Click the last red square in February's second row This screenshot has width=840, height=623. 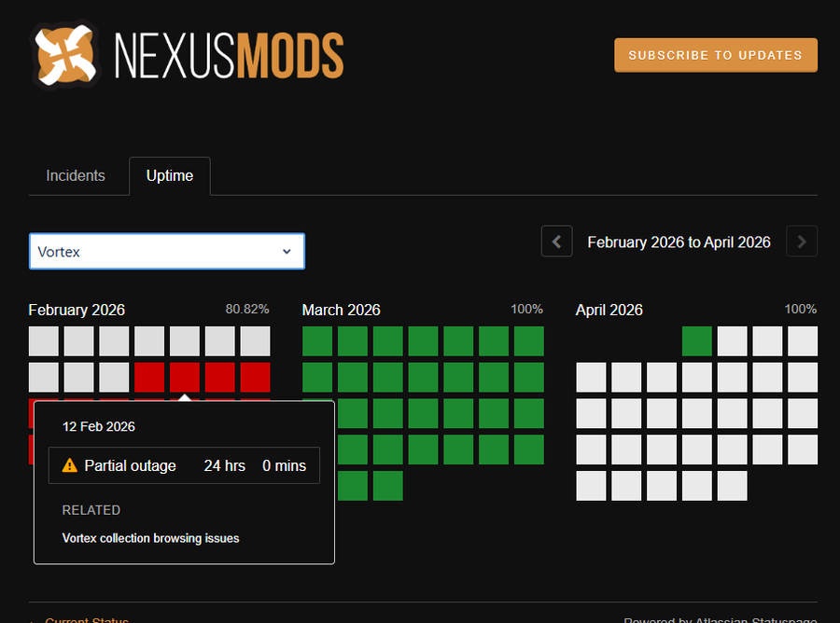(256, 378)
